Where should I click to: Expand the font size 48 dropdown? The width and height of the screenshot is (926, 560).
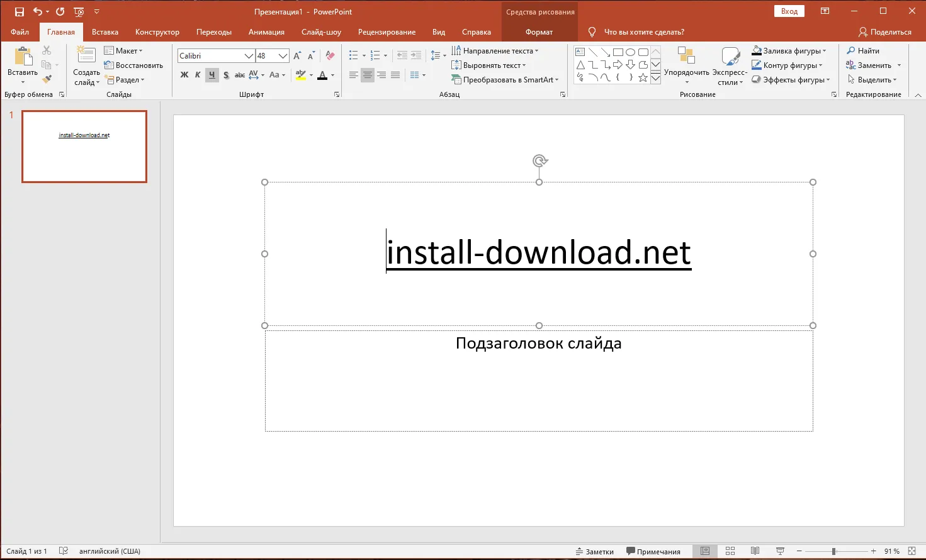coord(283,56)
